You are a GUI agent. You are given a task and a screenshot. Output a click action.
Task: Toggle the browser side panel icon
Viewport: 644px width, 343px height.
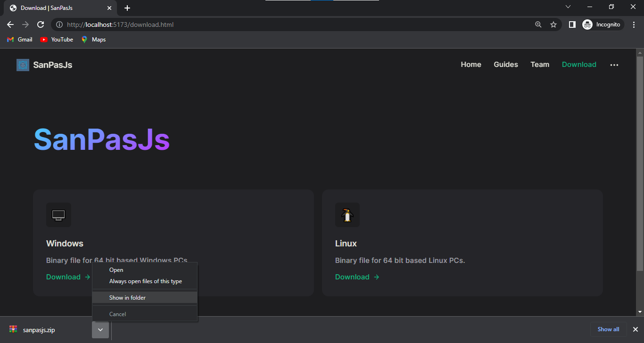tap(572, 24)
